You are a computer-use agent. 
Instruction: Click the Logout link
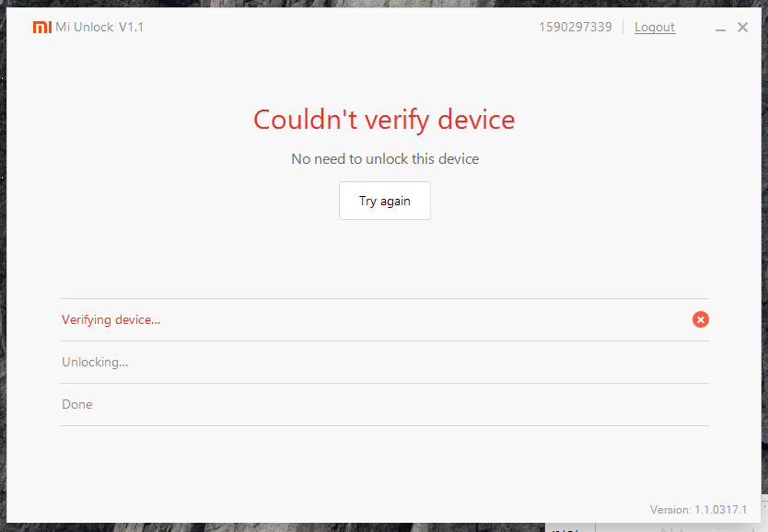[x=655, y=28]
